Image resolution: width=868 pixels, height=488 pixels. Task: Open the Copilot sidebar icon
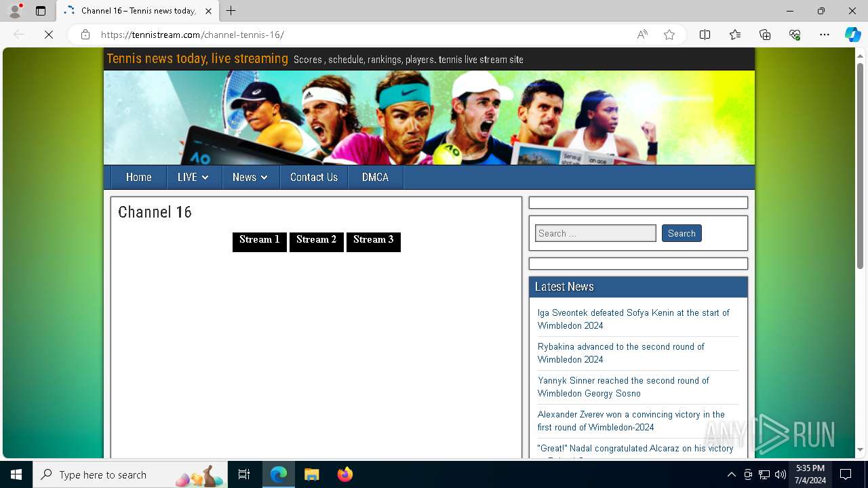(852, 35)
